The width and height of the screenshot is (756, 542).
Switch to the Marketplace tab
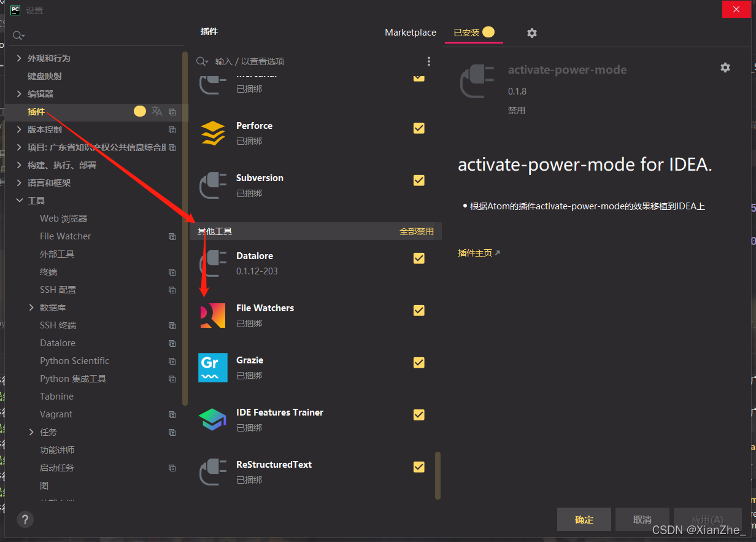pos(411,33)
